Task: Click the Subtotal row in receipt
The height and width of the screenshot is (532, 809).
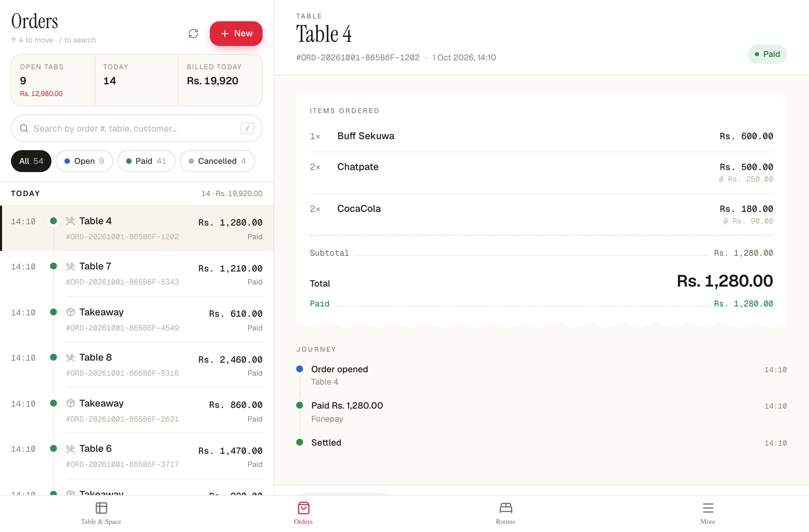Action: [541, 253]
